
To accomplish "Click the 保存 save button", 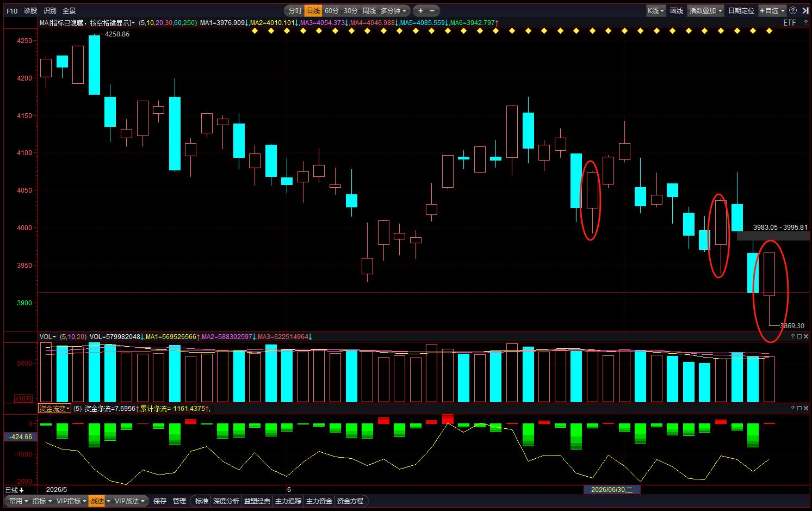I will (160, 501).
